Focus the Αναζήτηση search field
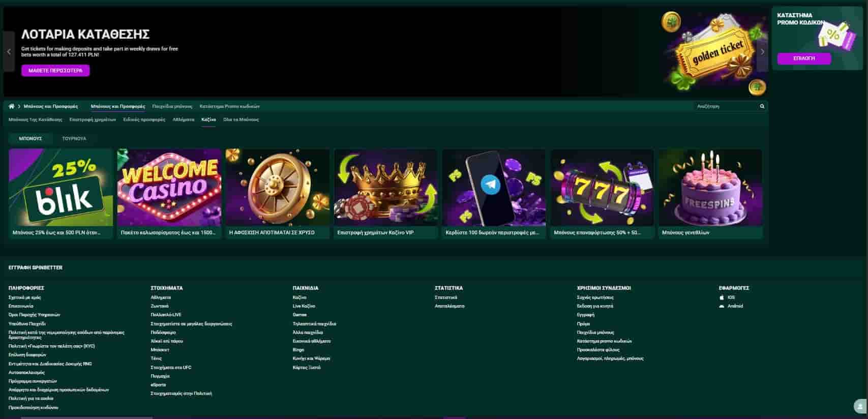The image size is (868, 419). click(x=726, y=106)
